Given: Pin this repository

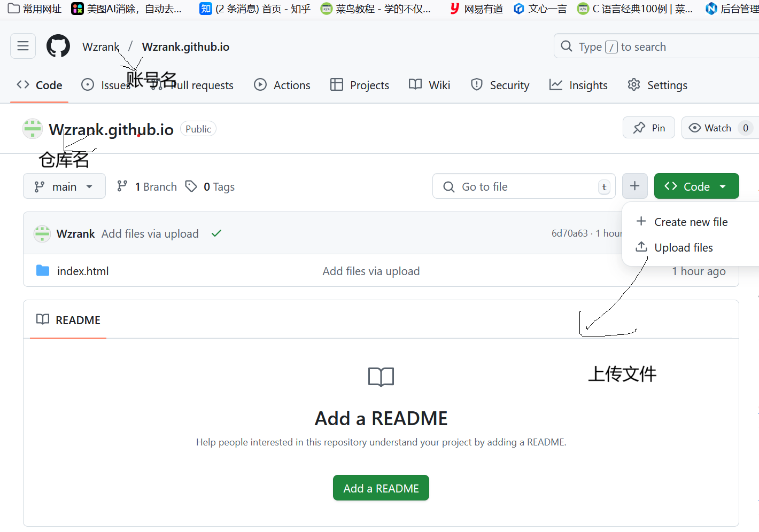Looking at the screenshot, I should click(x=649, y=128).
